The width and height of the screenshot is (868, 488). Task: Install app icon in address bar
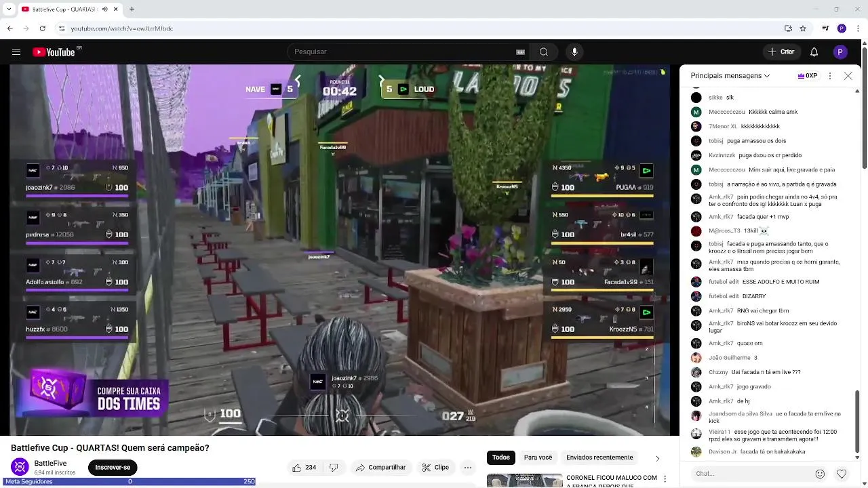click(788, 28)
